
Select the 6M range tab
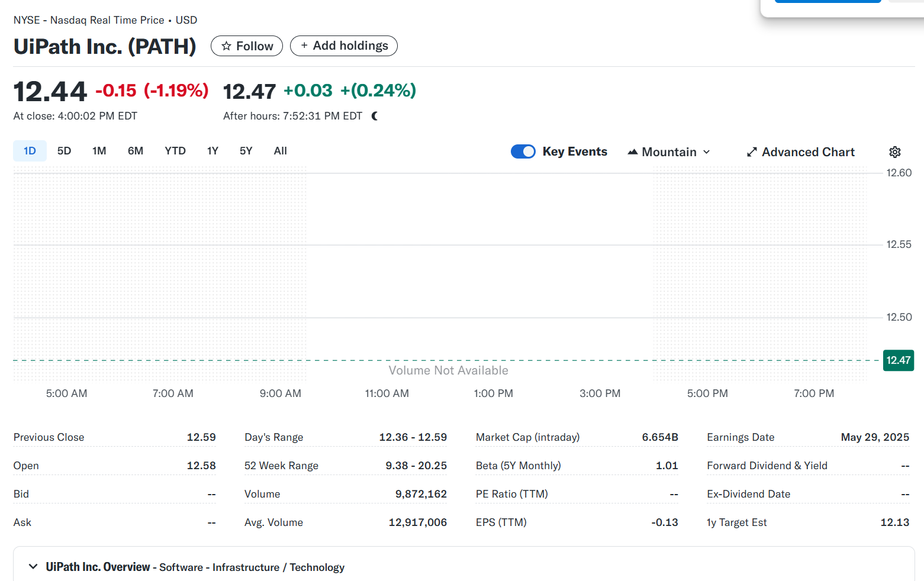[136, 151]
